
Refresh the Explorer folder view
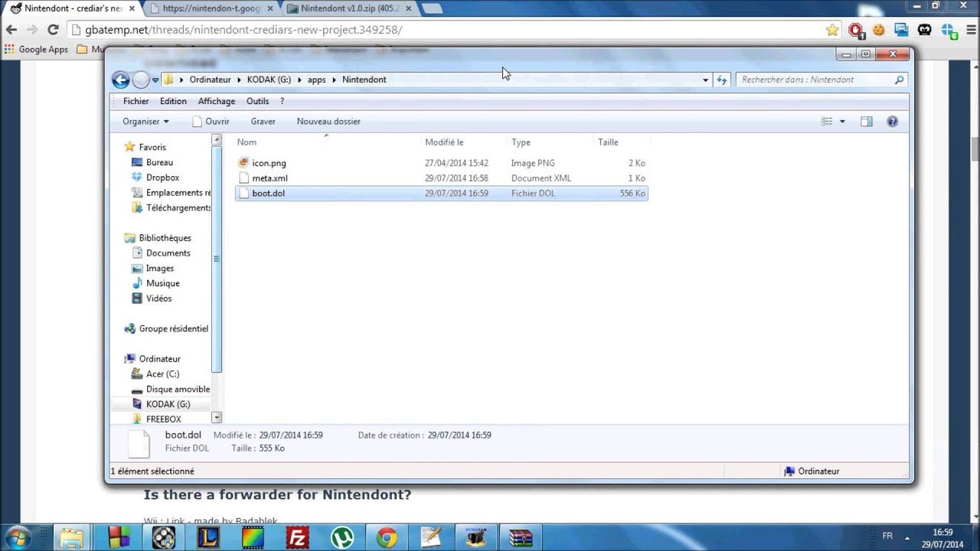(721, 80)
